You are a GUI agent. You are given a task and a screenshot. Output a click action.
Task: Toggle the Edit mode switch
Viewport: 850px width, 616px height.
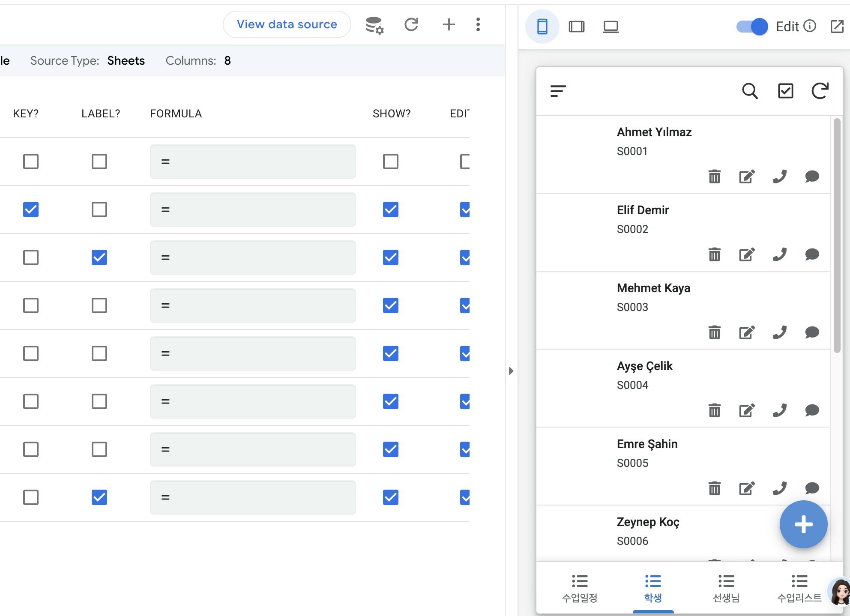click(x=752, y=27)
